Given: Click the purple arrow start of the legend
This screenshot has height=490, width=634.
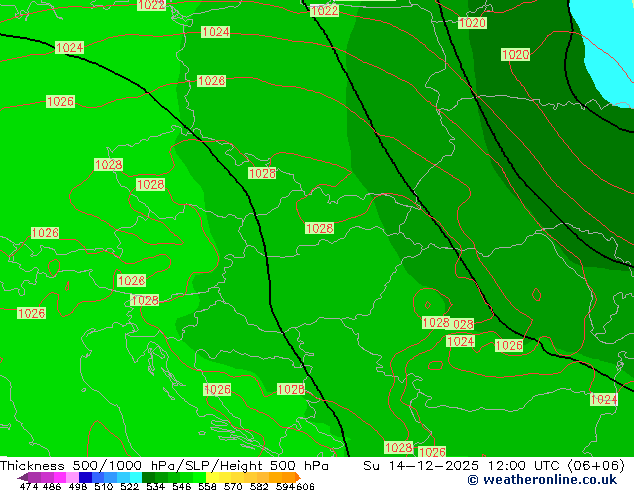Looking at the screenshot, I should point(23,477).
